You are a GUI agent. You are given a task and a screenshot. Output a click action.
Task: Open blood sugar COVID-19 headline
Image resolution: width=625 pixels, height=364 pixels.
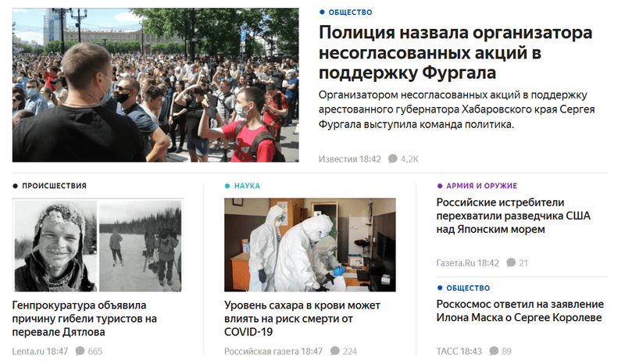[302, 319]
